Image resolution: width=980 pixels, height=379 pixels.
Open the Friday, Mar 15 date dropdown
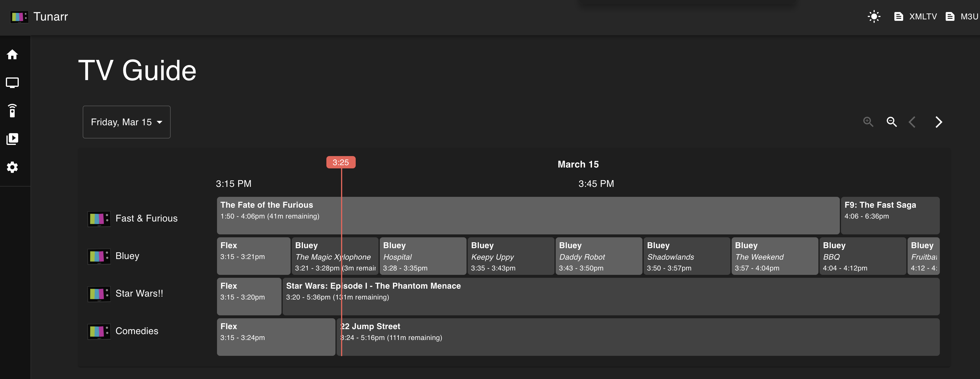point(121,122)
